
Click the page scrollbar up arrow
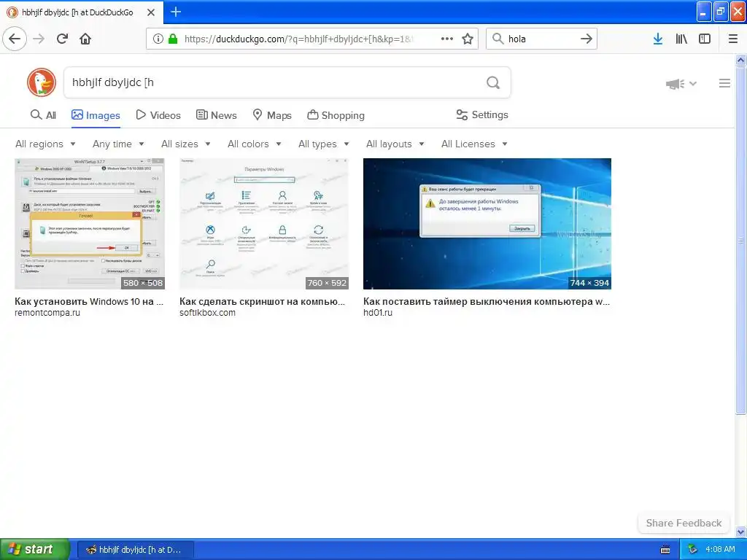[x=741, y=61]
